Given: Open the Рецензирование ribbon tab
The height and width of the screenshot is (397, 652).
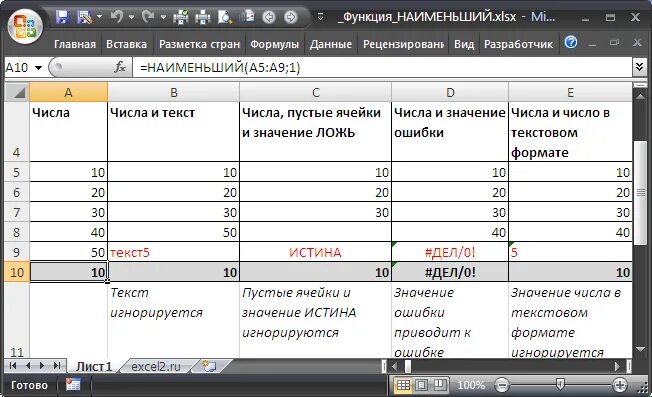Looking at the screenshot, I should pos(403,44).
